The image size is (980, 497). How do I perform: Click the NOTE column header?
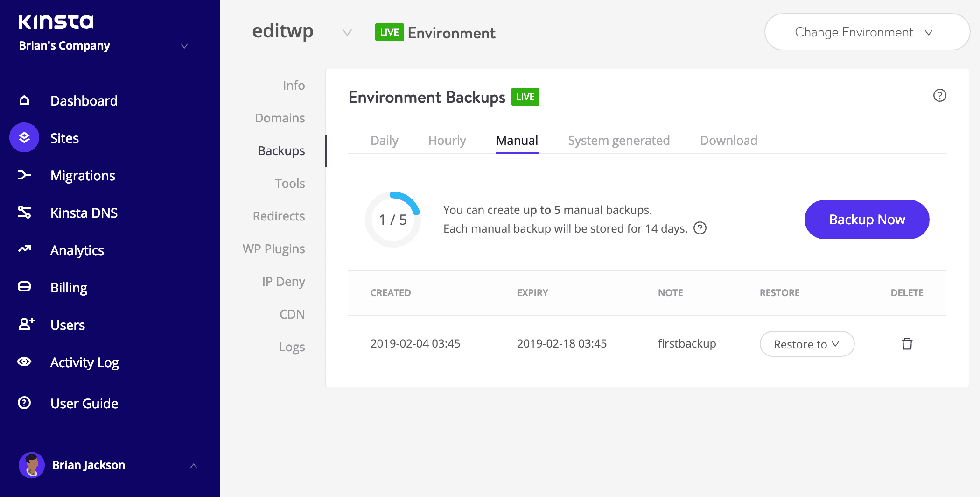click(x=670, y=292)
